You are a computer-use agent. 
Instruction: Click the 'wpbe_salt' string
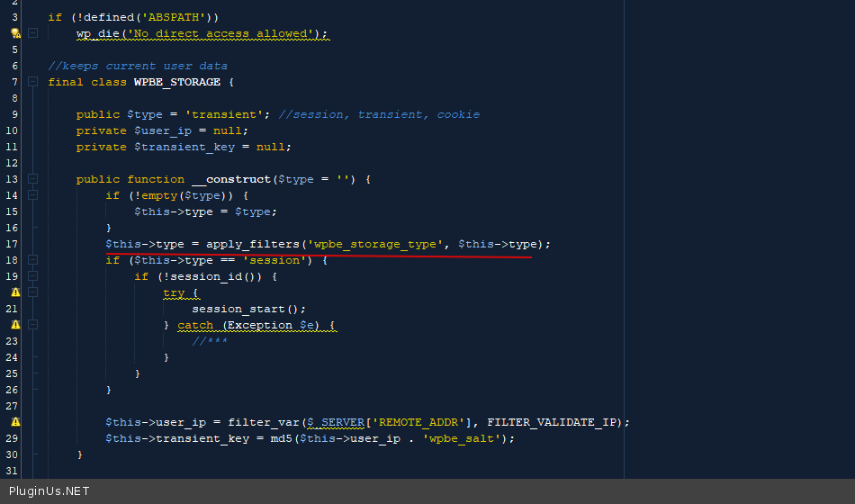pyautogui.click(x=462, y=438)
